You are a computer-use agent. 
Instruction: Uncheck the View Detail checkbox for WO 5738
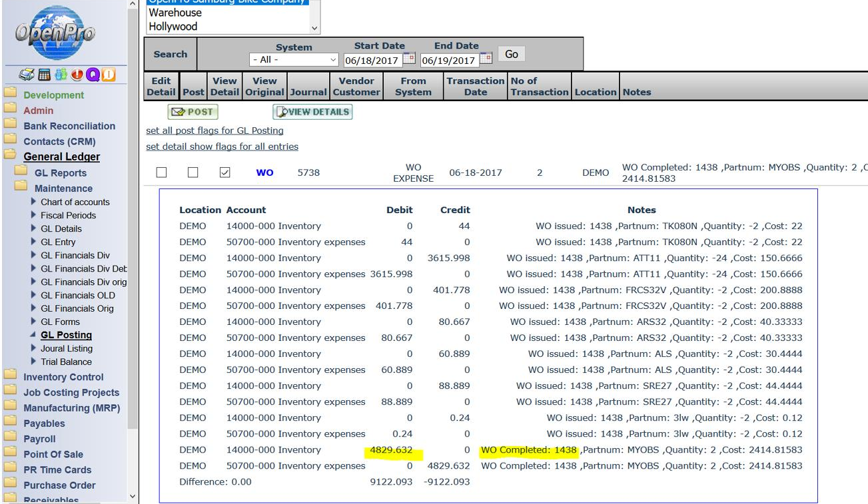[x=225, y=172]
